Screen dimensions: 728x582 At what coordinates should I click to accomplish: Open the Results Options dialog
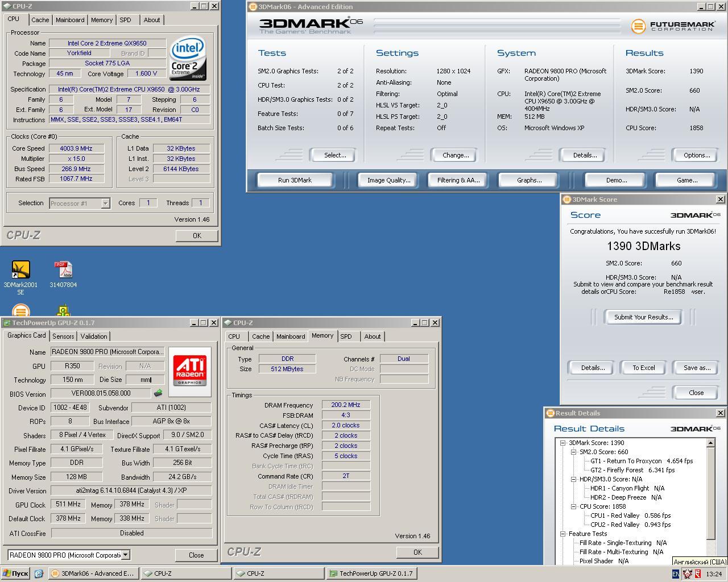pos(696,155)
